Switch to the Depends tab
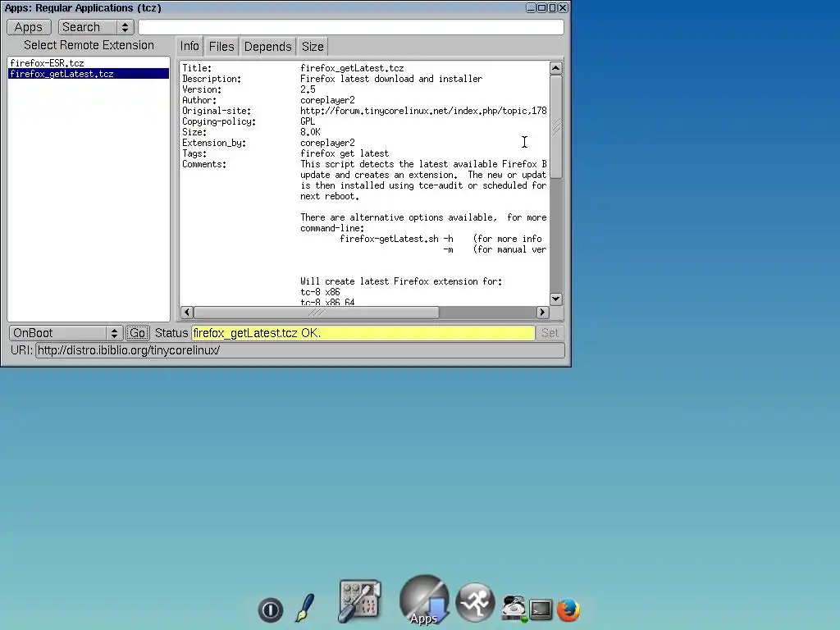The width and height of the screenshot is (840, 630). (267, 47)
